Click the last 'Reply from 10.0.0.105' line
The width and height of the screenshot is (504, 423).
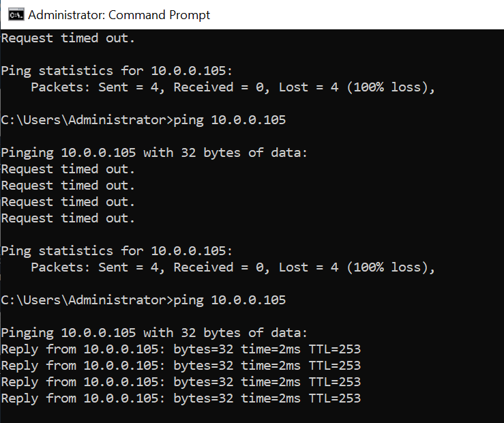(x=181, y=398)
